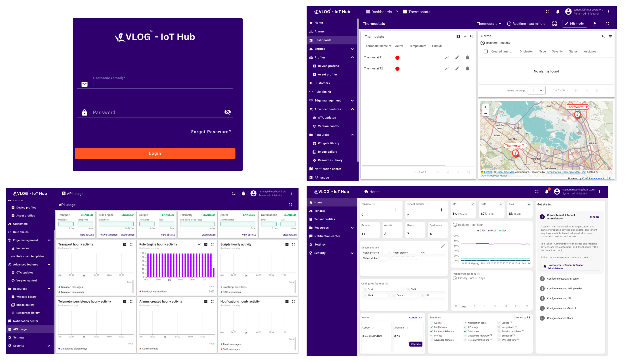Edit Thermostat T1 with pencil icon
644x362 pixels.
click(457, 57)
